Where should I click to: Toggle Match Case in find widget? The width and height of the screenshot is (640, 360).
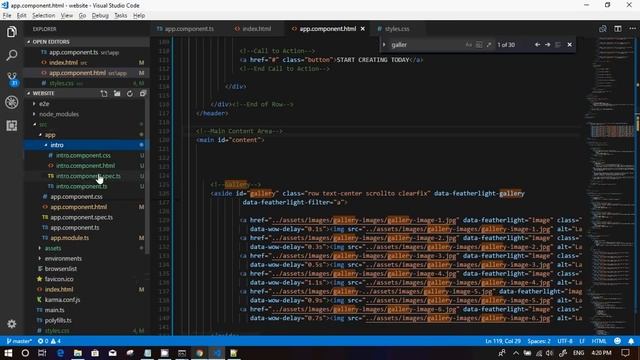tap(469, 44)
